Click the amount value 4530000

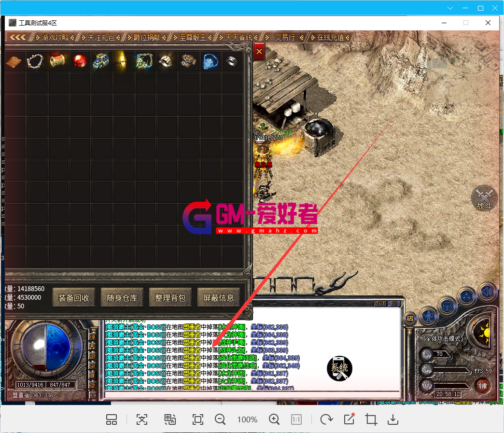pos(29,297)
